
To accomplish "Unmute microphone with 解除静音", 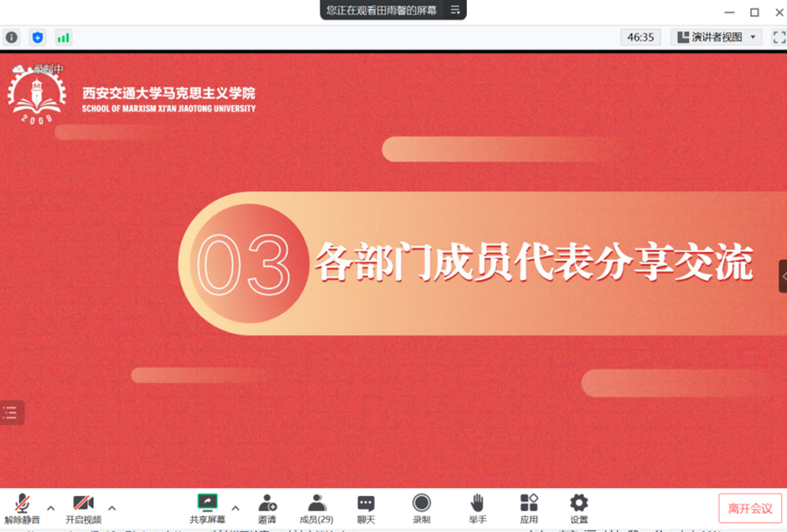I will [22, 503].
